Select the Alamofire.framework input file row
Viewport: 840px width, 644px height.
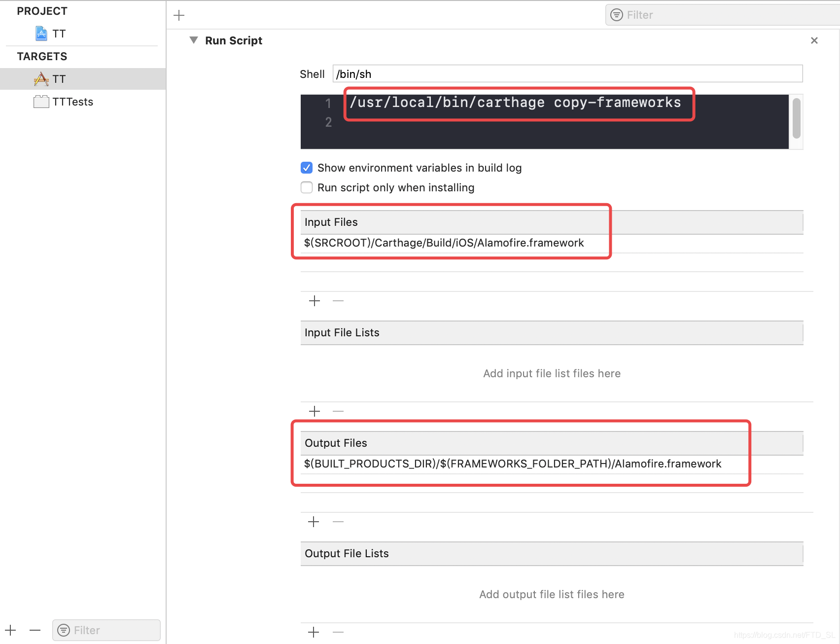pyautogui.click(x=552, y=243)
